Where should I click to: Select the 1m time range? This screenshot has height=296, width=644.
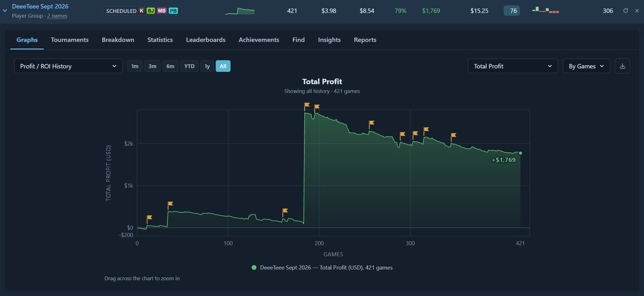click(135, 66)
